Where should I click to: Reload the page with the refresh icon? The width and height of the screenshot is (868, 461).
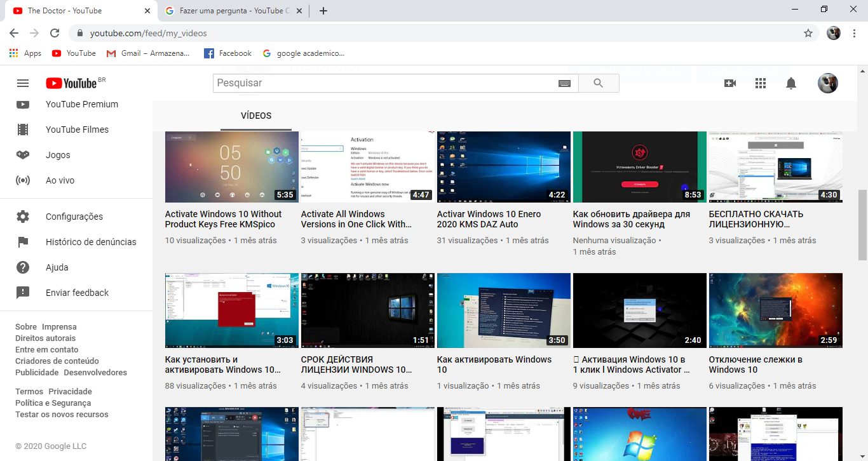click(x=55, y=33)
